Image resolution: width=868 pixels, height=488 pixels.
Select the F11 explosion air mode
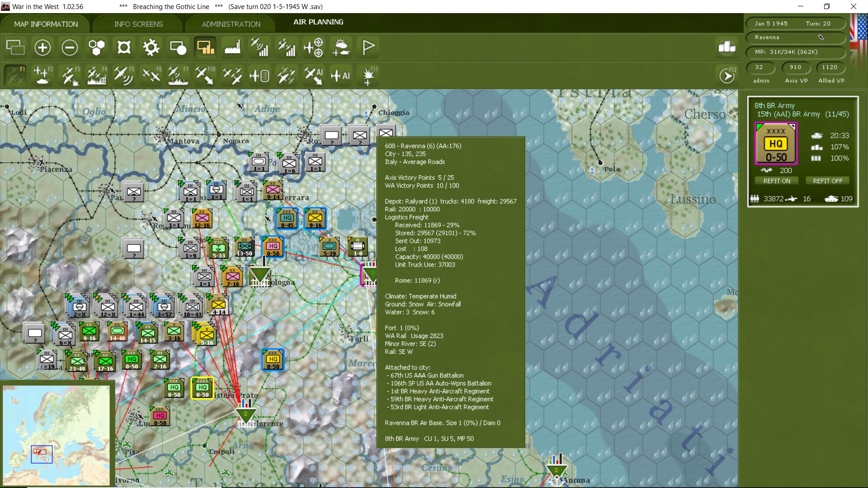click(369, 75)
